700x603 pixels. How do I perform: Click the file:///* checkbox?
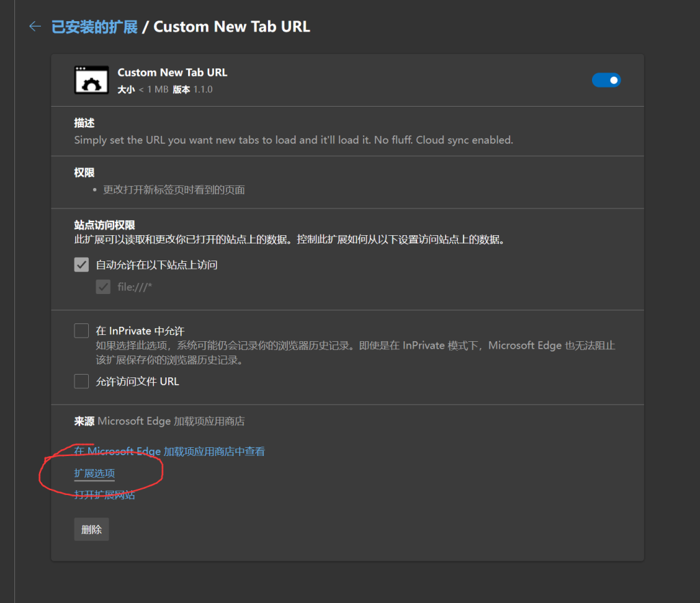pyautogui.click(x=103, y=286)
